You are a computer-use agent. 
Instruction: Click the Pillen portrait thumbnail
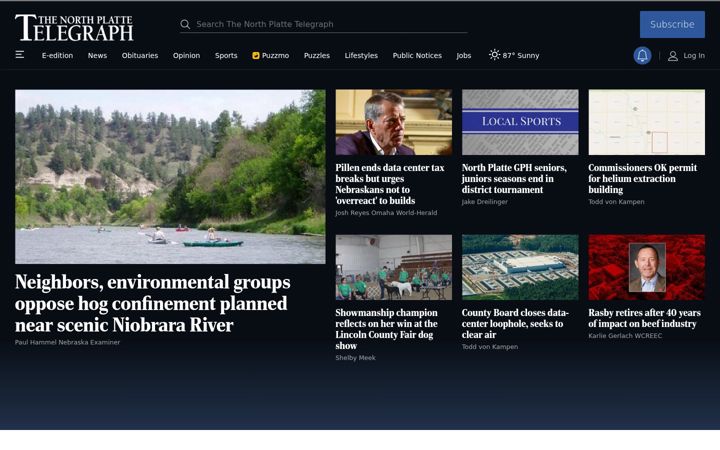pos(394,122)
